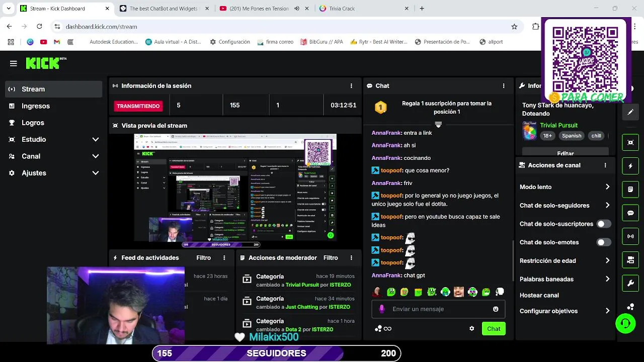This screenshot has height=362, width=644.
Task: Mute the YouTube tab audio icon
Action: tap(297, 9)
